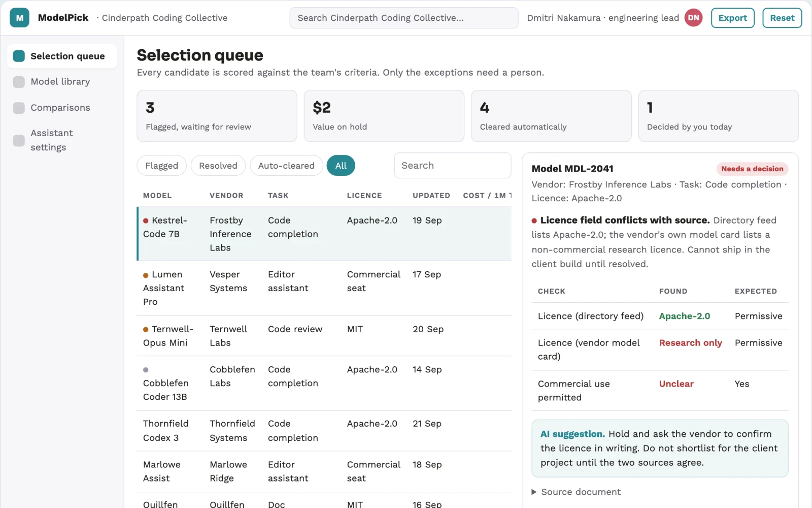Click the Unclear found value
Screen dimensions: 812x508
tap(676, 384)
